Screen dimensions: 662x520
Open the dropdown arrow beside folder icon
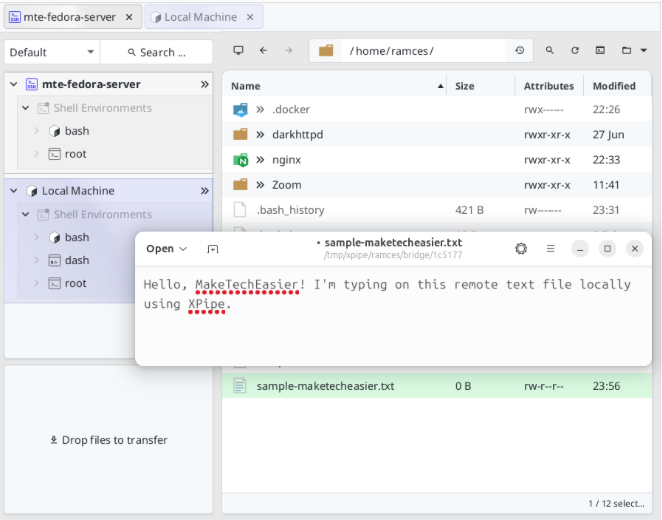click(644, 51)
